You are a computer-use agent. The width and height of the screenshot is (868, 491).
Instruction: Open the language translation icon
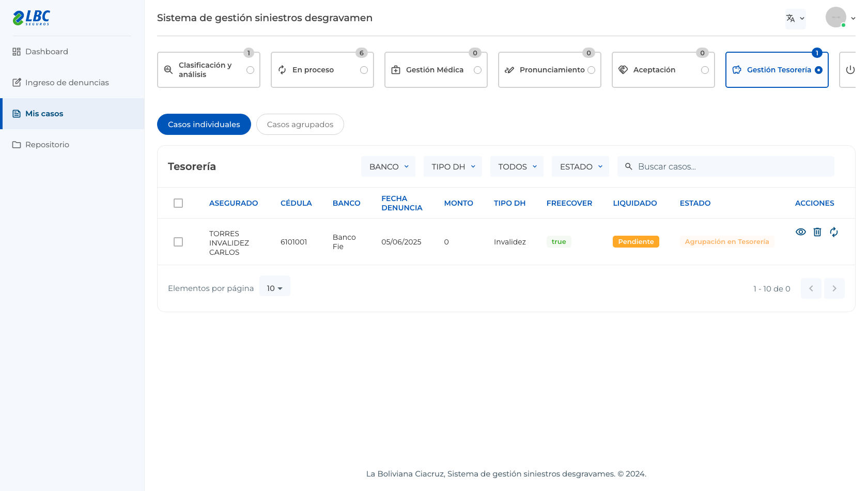795,19
